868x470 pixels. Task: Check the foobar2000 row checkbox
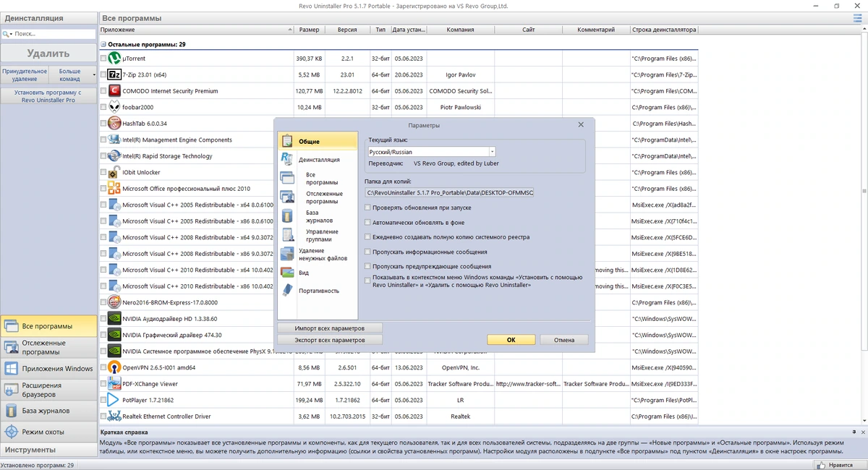(x=103, y=107)
